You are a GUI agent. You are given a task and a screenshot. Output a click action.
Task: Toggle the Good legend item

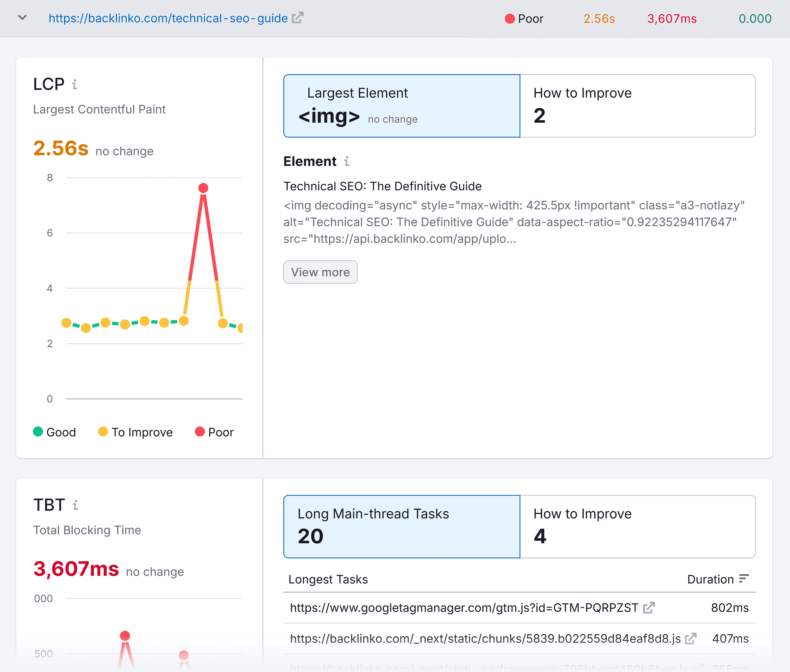54,432
